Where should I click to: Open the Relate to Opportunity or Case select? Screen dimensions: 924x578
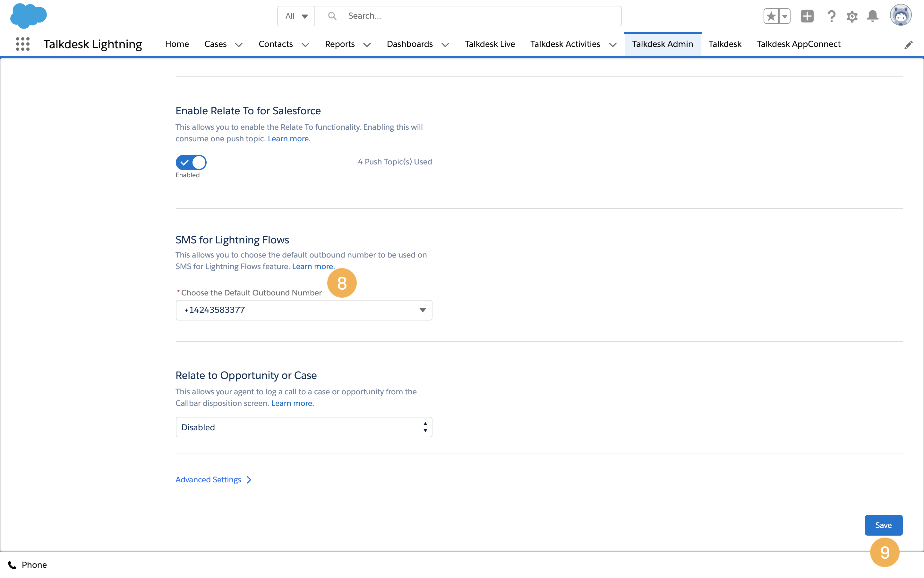(304, 427)
